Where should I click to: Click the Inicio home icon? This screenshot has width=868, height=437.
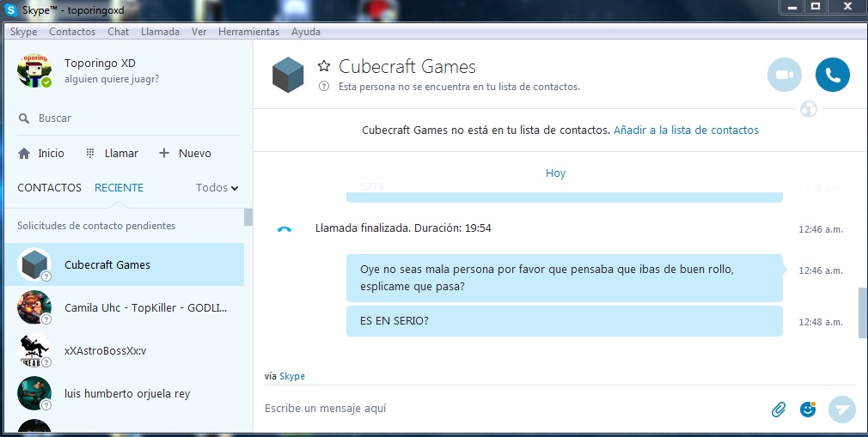(24, 153)
